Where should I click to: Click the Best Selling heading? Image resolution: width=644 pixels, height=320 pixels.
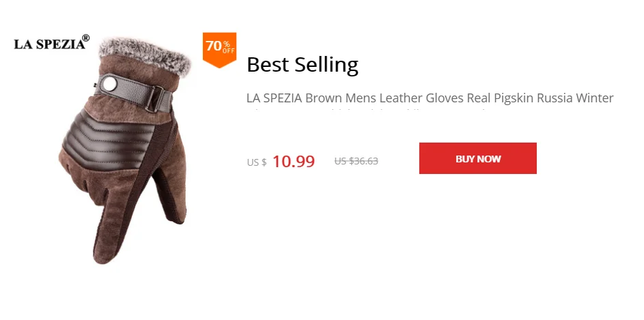pyautogui.click(x=303, y=64)
